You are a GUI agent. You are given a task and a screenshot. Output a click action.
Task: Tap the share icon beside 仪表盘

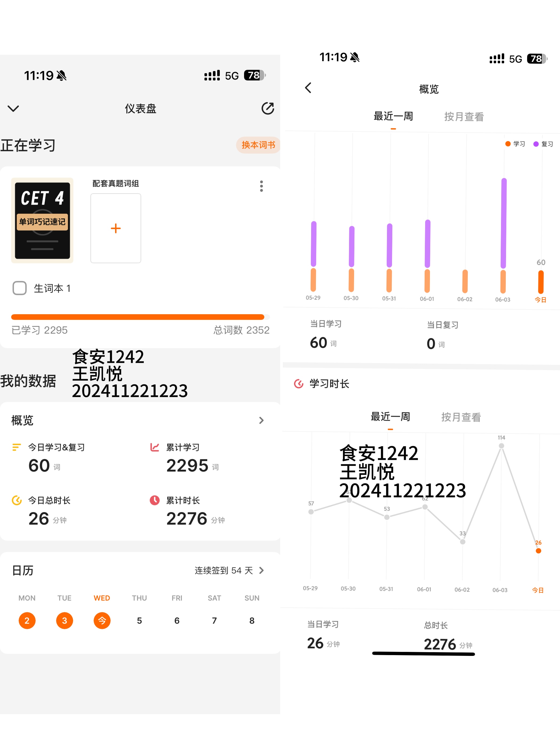pos(267,108)
